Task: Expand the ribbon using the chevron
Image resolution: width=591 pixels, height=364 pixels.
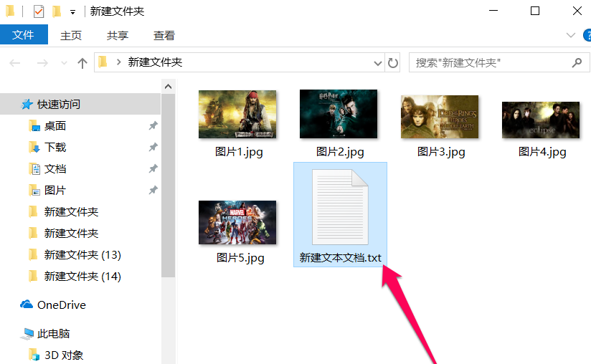Action: pyautogui.click(x=571, y=35)
